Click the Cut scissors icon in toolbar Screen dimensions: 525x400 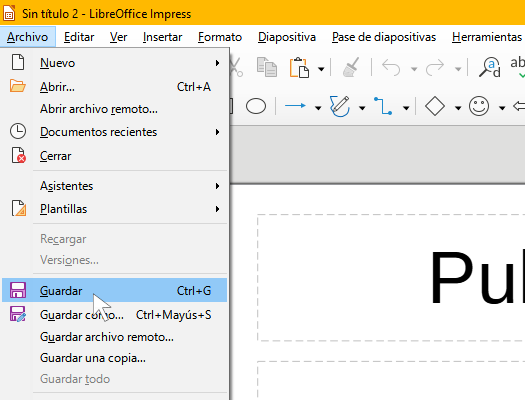(236, 67)
